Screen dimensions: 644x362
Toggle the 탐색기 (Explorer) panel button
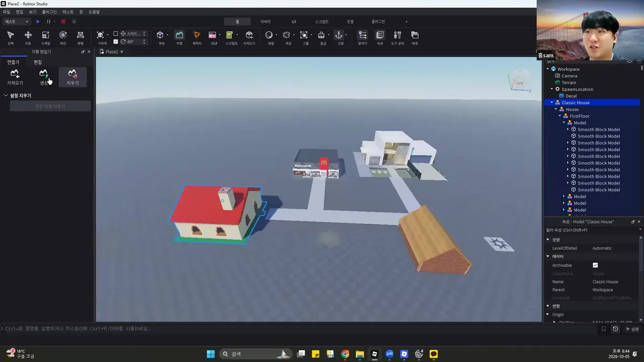(363, 37)
